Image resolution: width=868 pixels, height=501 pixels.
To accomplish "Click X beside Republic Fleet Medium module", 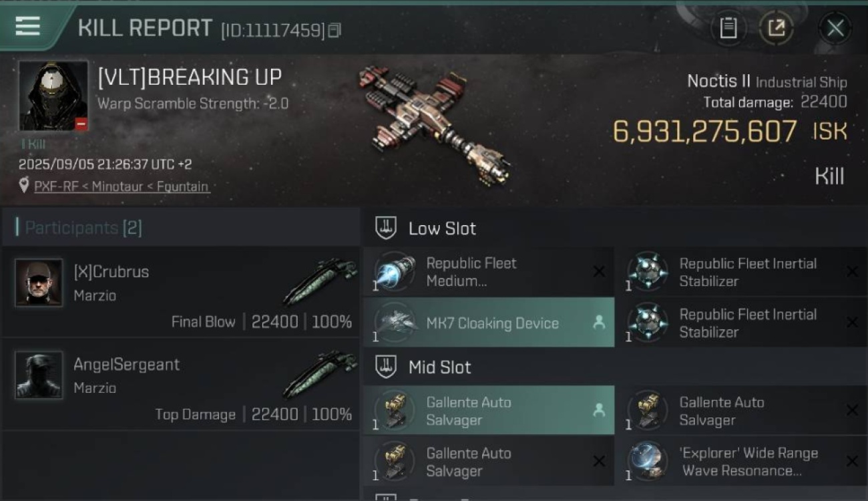I will [x=599, y=272].
